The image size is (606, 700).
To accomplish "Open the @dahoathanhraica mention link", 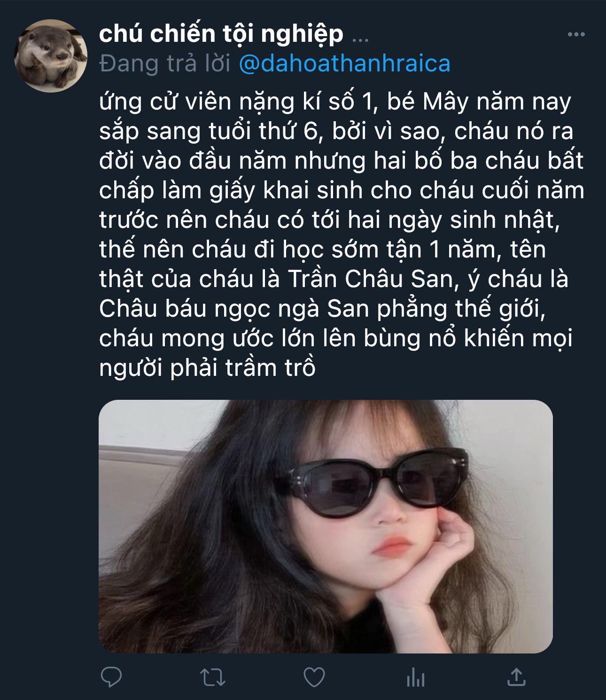I will coord(345,63).
